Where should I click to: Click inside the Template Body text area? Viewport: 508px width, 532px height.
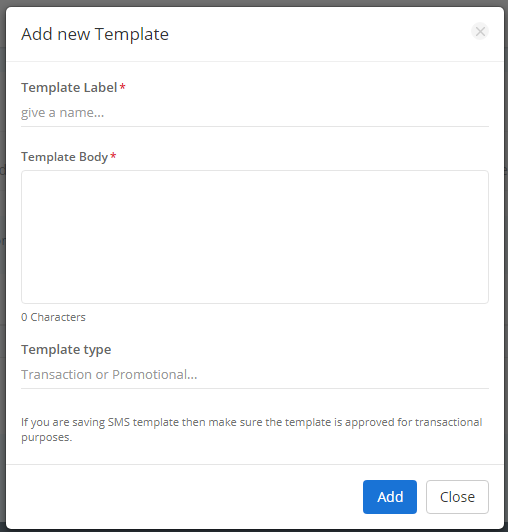255,237
